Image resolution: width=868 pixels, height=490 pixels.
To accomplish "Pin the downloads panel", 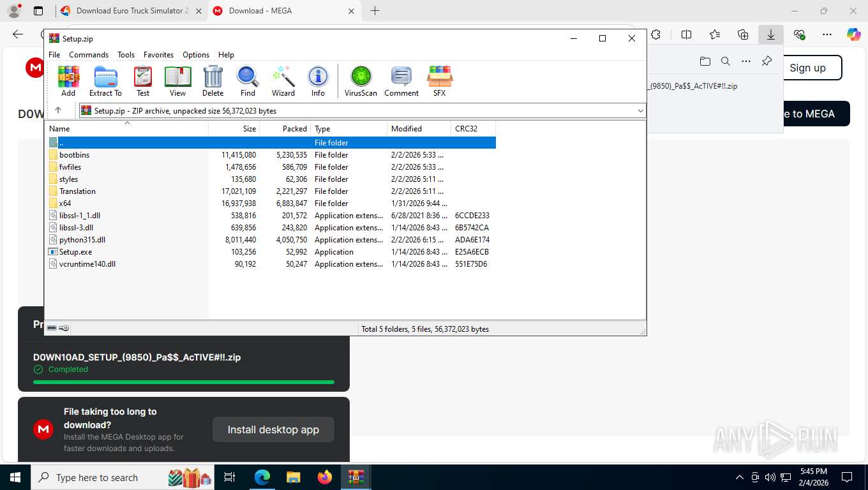I will pyautogui.click(x=767, y=61).
